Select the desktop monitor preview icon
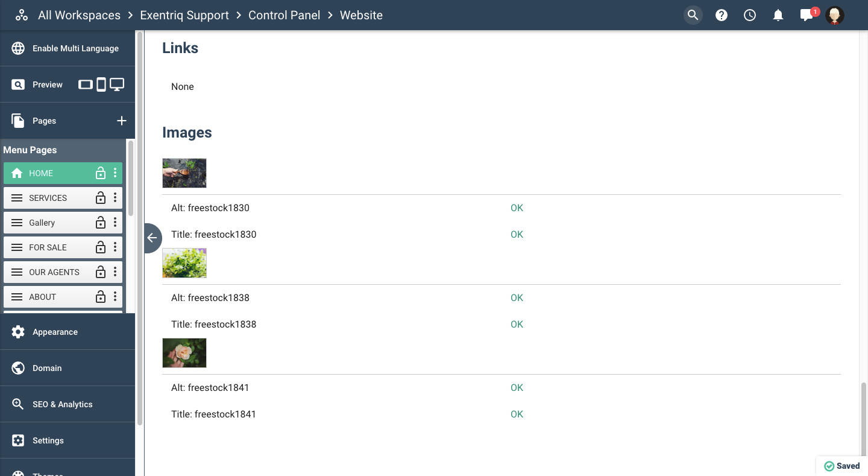 click(117, 84)
